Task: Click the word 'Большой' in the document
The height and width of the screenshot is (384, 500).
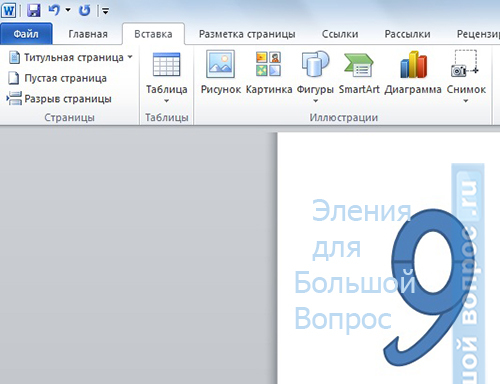Action: pyautogui.click(x=355, y=282)
